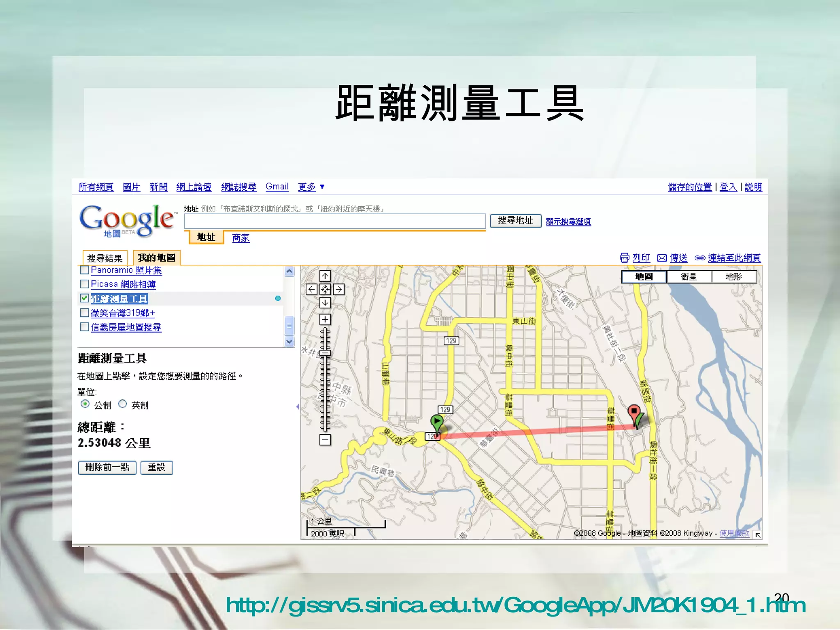Toggle the overview map corner arrow

758,534
